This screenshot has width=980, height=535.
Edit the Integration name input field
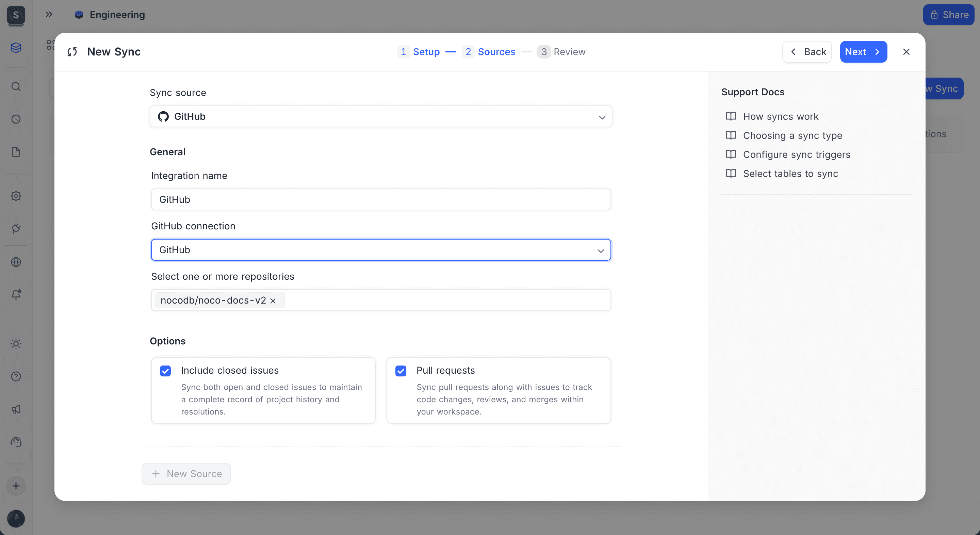(381, 199)
